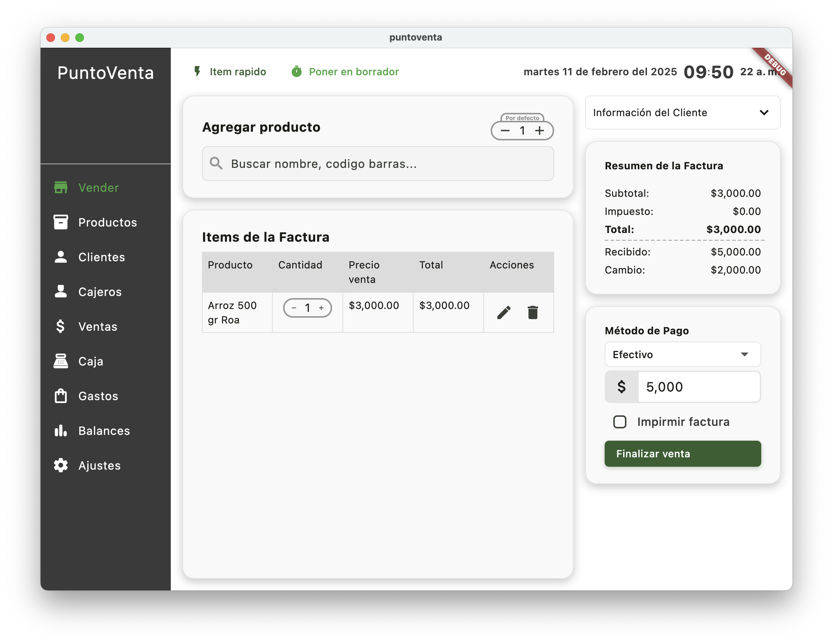
Task: Open the Ventas menu item
Action: click(98, 326)
